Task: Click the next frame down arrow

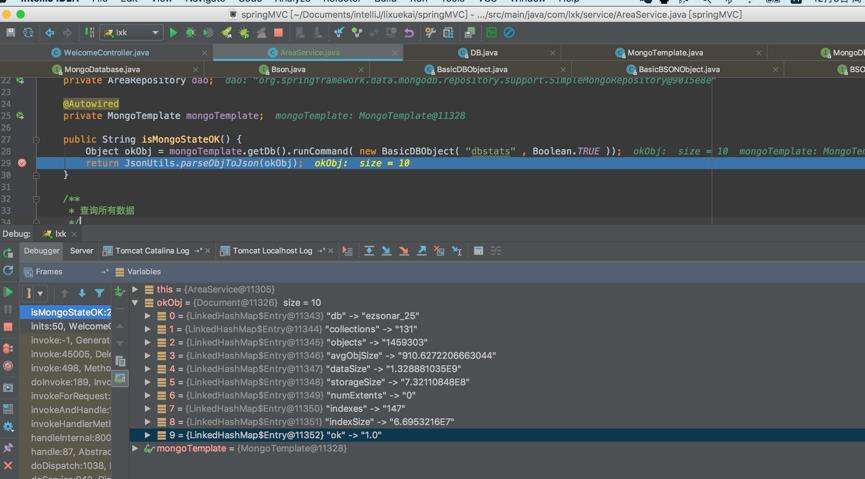Action: pyautogui.click(x=82, y=293)
